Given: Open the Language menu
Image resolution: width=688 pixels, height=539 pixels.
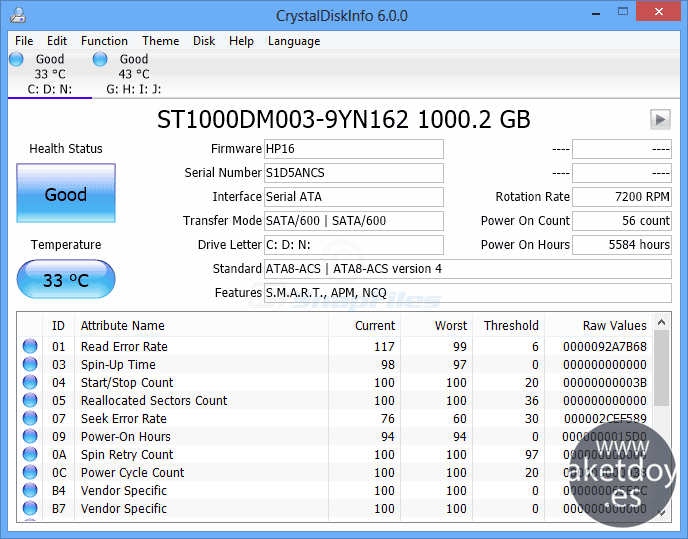Looking at the screenshot, I should (294, 41).
